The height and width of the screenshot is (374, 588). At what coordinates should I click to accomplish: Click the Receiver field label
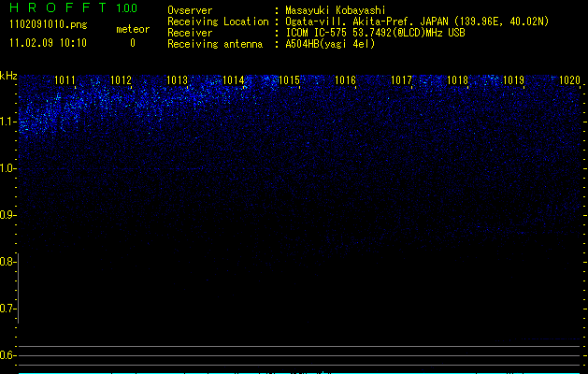point(190,33)
